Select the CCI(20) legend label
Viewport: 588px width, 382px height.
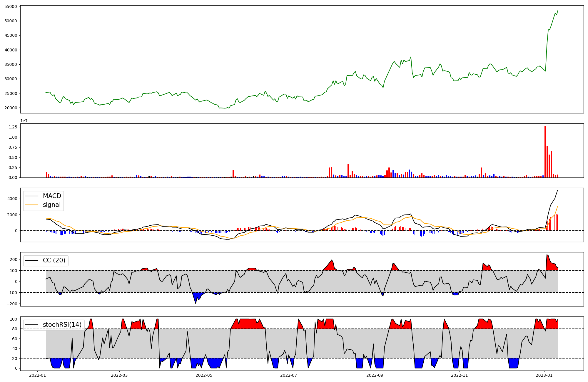(54, 260)
